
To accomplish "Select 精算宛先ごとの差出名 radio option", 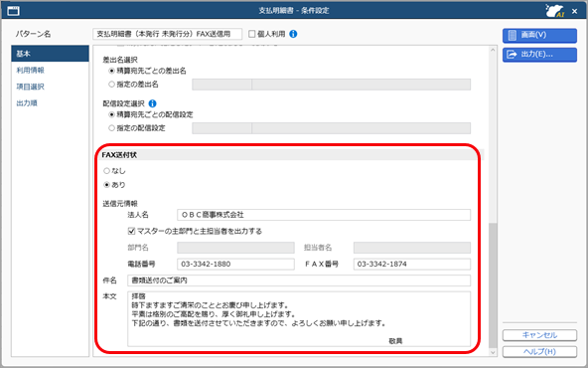I will coord(111,71).
